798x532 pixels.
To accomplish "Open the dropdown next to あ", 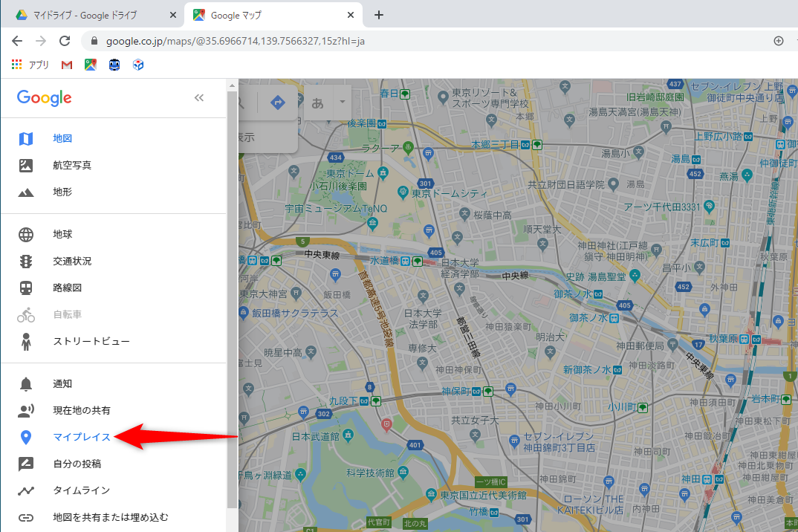I will pyautogui.click(x=342, y=103).
